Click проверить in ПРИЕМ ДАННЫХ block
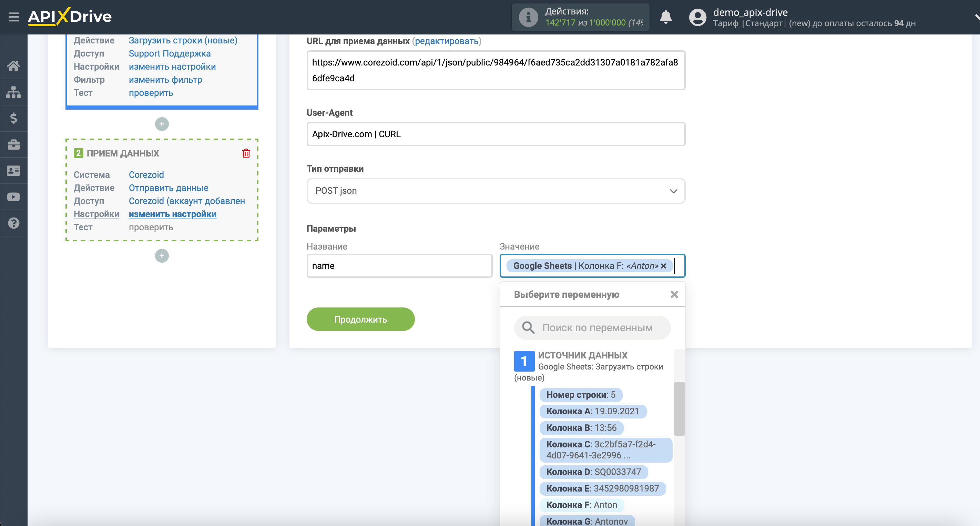This screenshot has height=526, width=980. [151, 227]
